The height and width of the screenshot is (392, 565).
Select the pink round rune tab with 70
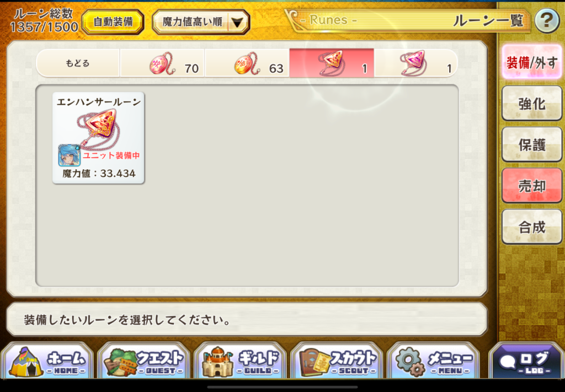coord(162,63)
